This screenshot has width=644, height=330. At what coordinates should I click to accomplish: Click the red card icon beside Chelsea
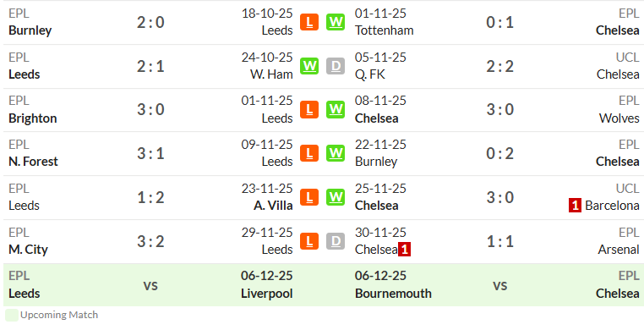[405, 250]
